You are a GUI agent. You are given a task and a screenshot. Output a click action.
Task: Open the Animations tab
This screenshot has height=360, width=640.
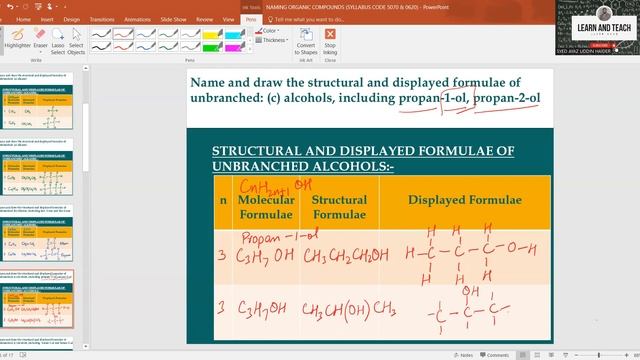pyautogui.click(x=138, y=20)
